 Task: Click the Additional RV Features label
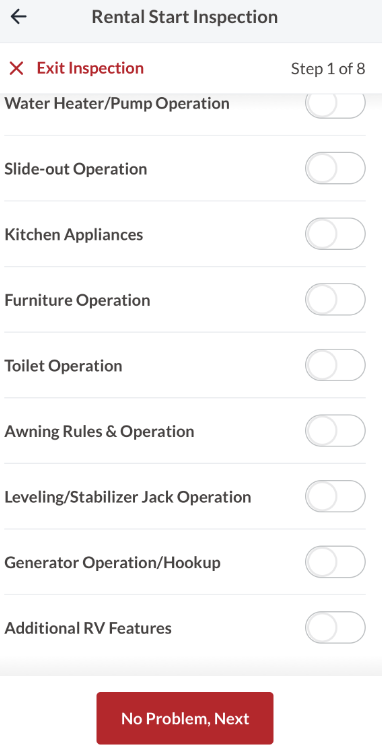(x=88, y=628)
